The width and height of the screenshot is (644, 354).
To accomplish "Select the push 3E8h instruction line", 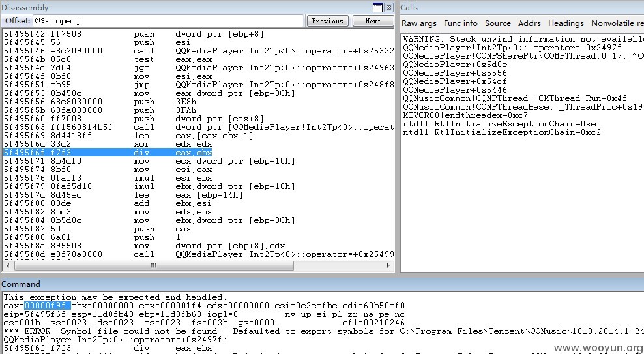I will tap(100, 102).
